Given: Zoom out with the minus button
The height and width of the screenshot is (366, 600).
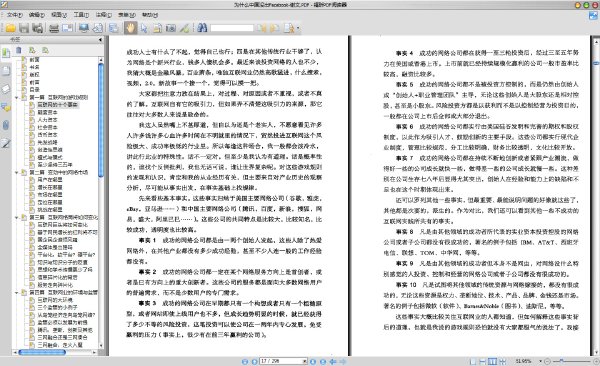Looking at the screenshot, I should click(547, 361).
